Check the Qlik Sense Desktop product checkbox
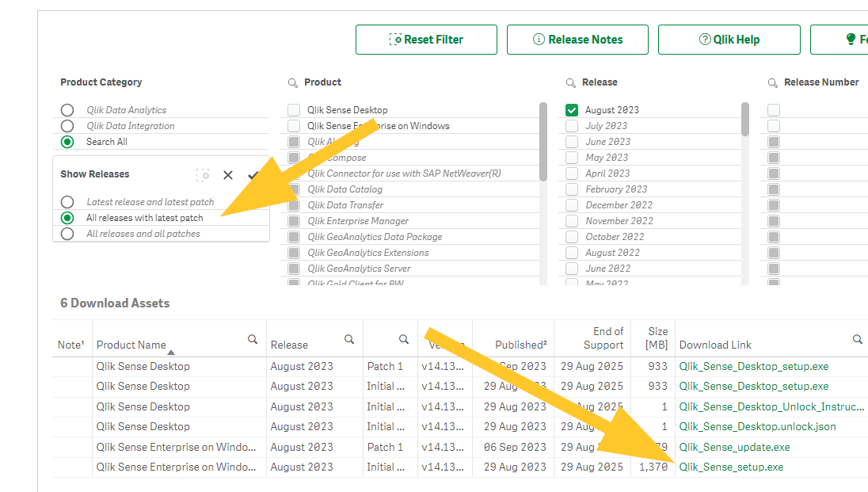868x492 pixels. tap(295, 109)
